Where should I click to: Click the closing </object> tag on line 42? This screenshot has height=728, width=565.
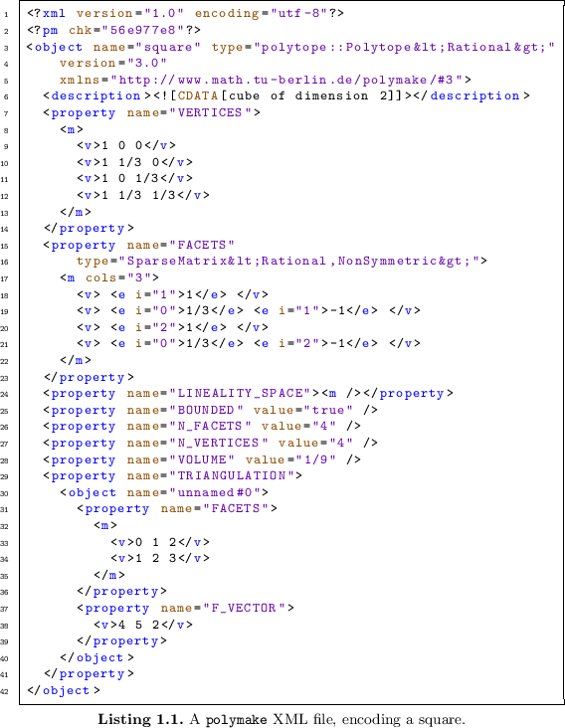click(63, 690)
